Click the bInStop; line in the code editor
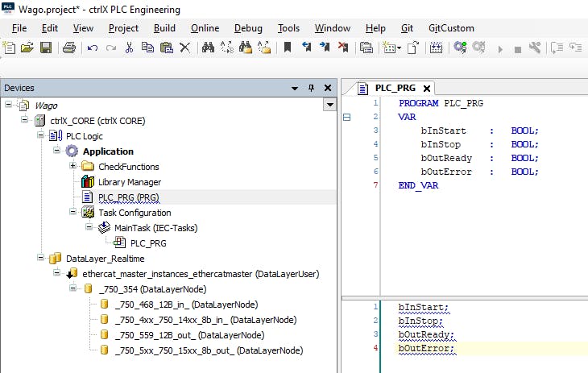This screenshot has width=588, height=373. (420, 321)
